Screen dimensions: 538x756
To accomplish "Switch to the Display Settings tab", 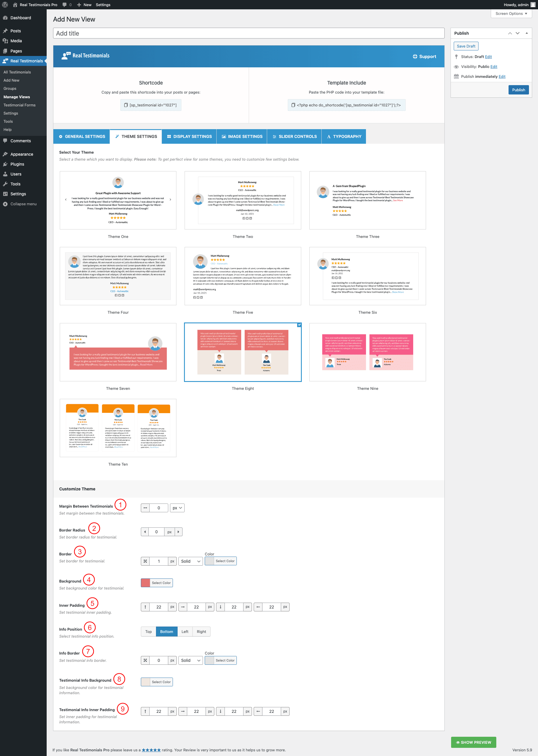I will (189, 136).
